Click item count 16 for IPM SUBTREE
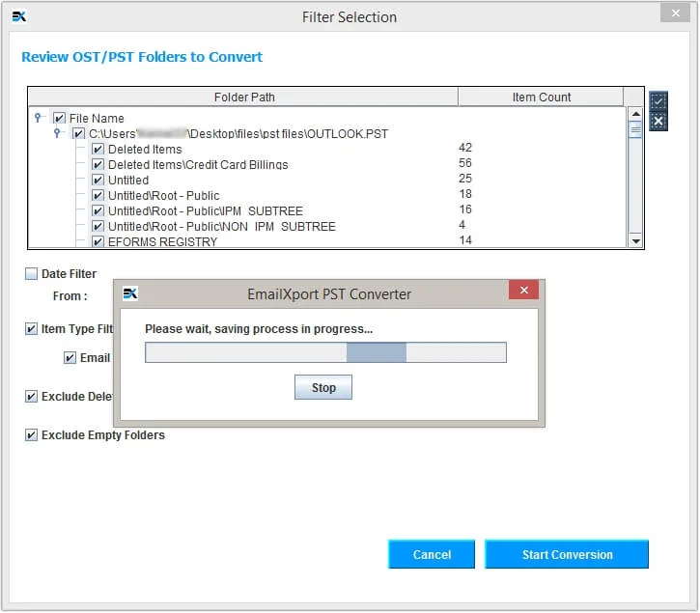The image size is (700, 613). click(465, 209)
